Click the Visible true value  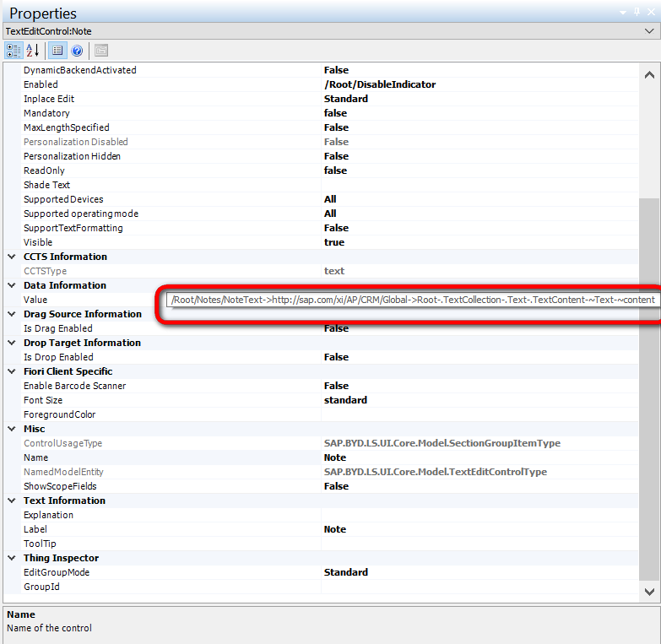click(334, 242)
